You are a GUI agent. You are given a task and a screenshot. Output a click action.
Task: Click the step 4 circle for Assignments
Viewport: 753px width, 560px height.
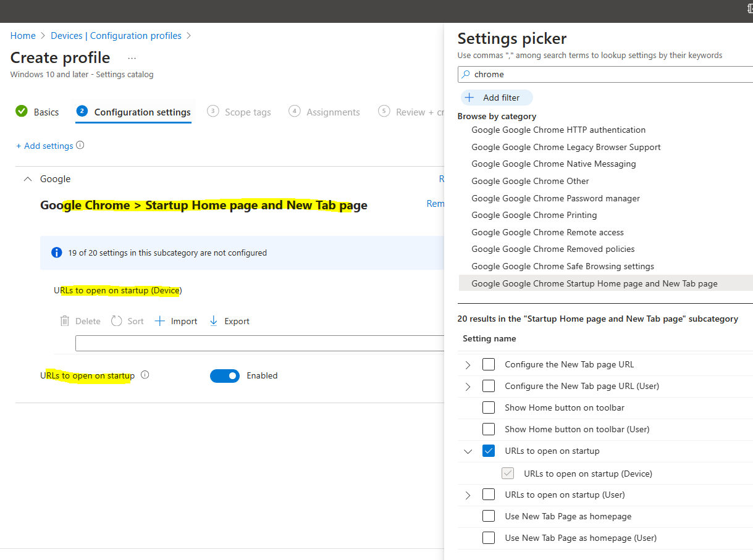[x=295, y=111]
